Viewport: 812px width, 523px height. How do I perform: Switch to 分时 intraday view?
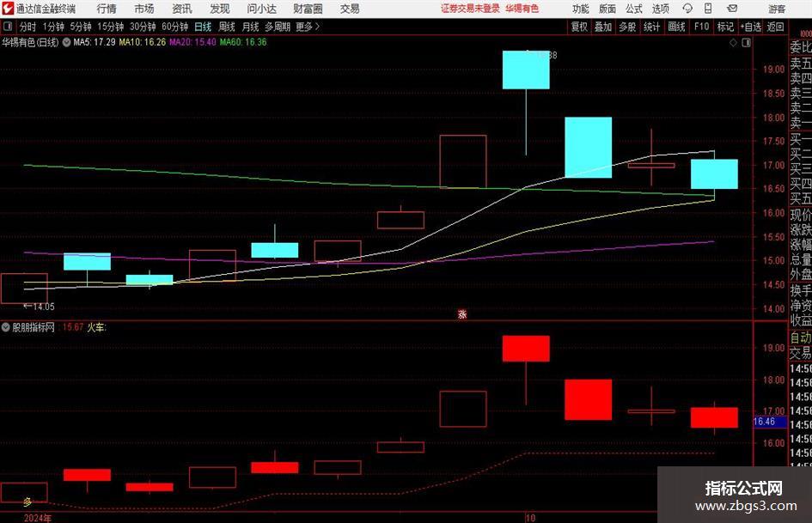coord(27,27)
